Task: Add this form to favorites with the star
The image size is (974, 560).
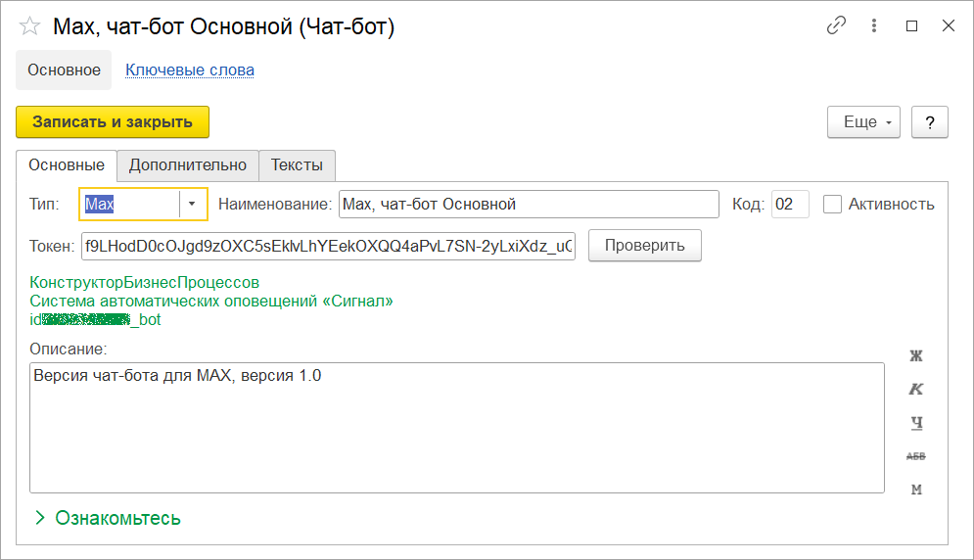Action: point(30,26)
